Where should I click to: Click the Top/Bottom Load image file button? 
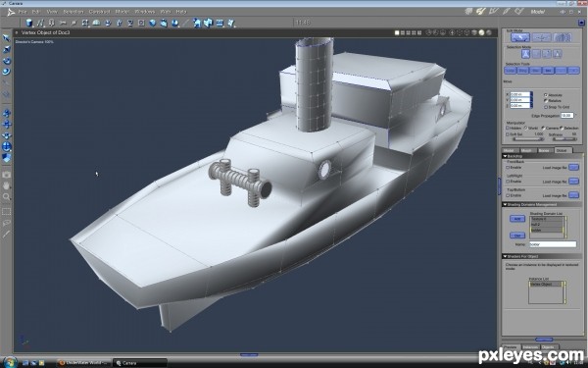[573, 195]
